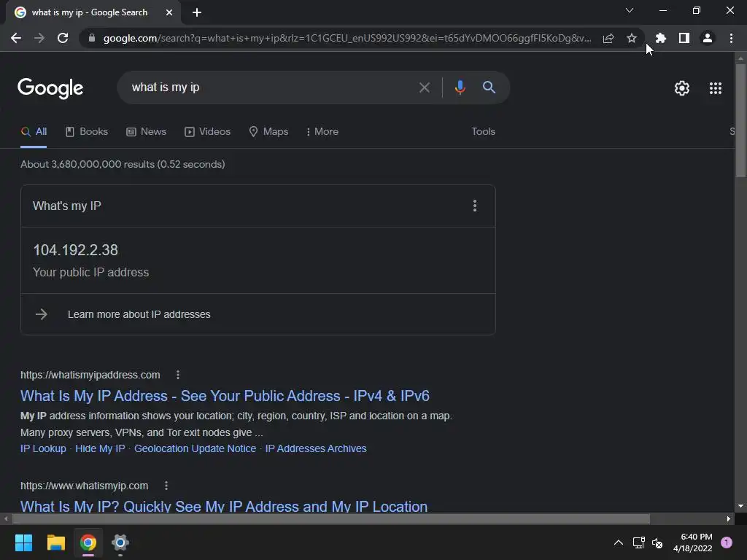
Task: Open the Geolocation Update Notice sitelink
Action: pyautogui.click(x=196, y=448)
